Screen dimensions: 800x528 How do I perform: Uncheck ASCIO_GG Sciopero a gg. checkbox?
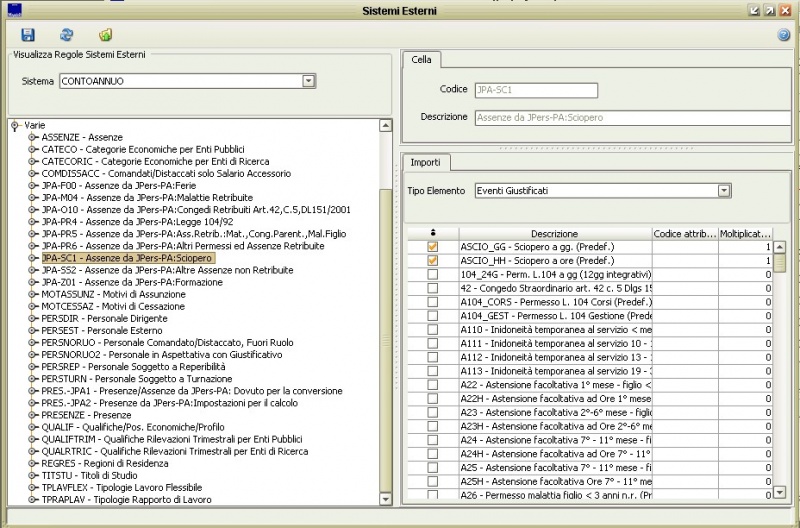pos(432,246)
